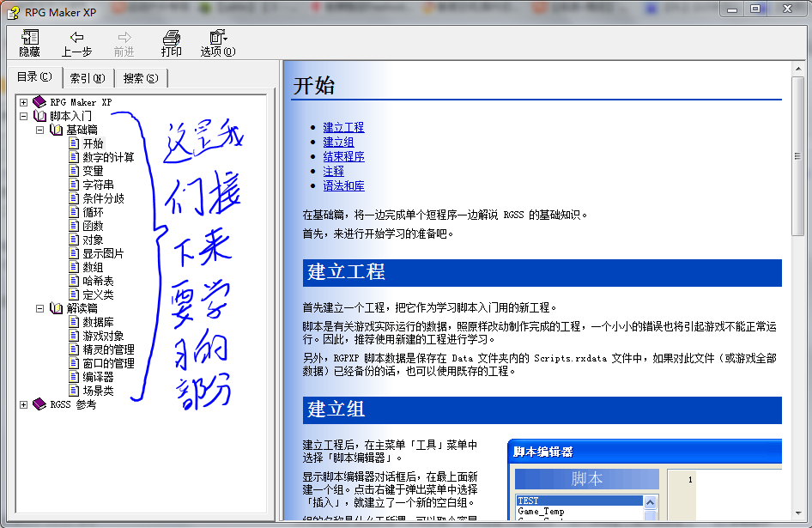Click the open book icon beside 解读篇
Image resolution: width=812 pixels, height=528 pixels.
coord(56,308)
